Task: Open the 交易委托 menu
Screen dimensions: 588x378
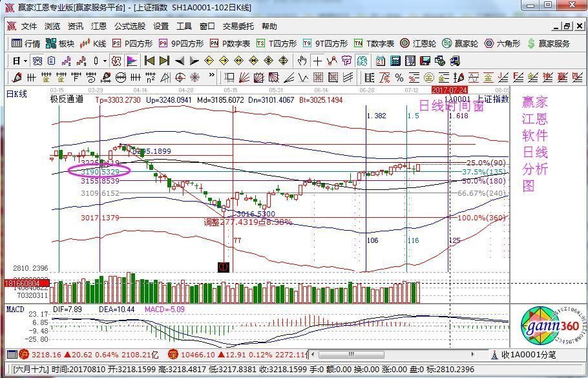Action: click(238, 26)
